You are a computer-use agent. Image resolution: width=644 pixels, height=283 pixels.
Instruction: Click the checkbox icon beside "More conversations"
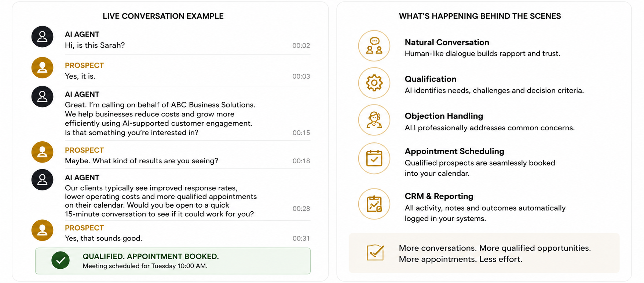(375, 253)
